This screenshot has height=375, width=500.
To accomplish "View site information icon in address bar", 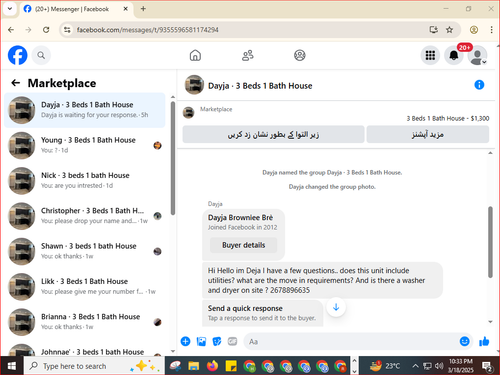I will (x=67, y=30).
